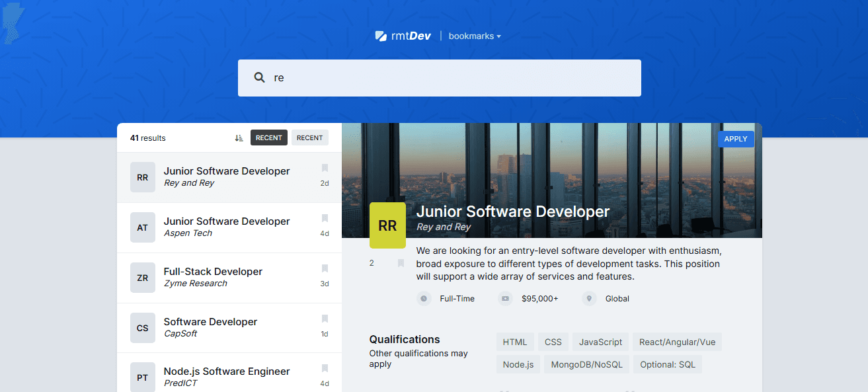Bookmark the Zyme Research job listing
Viewport: 868px width, 392px height.
tap(325, 268)
